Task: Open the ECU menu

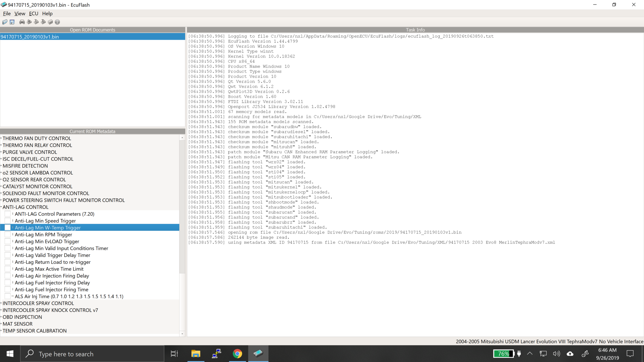Action: tap(34, 14)
